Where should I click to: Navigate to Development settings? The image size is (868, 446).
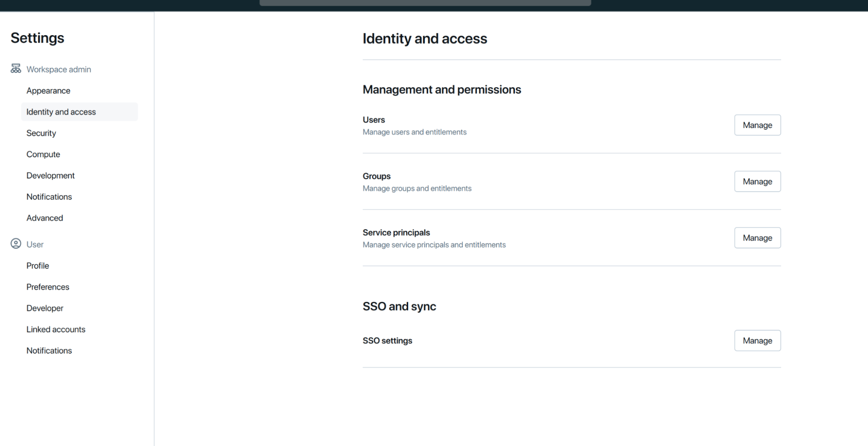50,175
